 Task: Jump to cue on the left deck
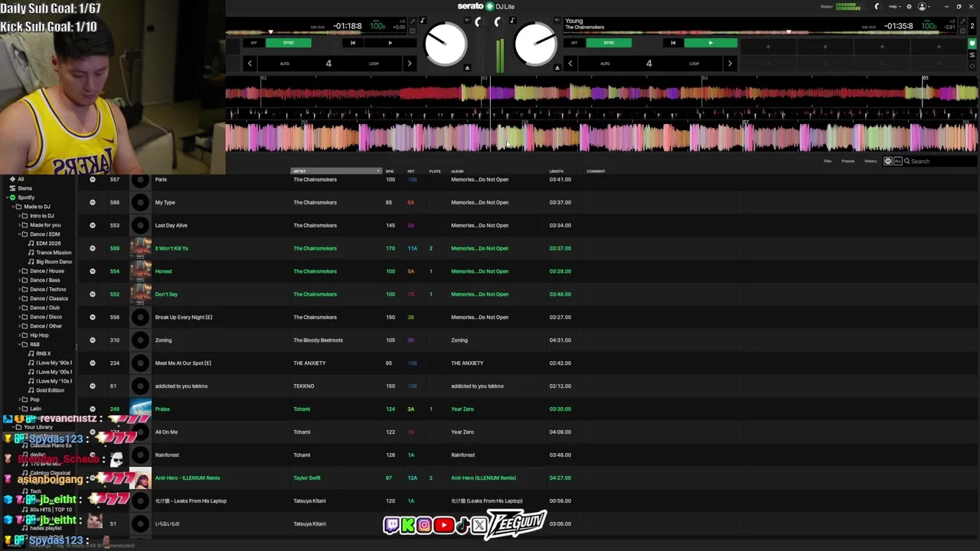pyautogui.click(x=352, y=43)
